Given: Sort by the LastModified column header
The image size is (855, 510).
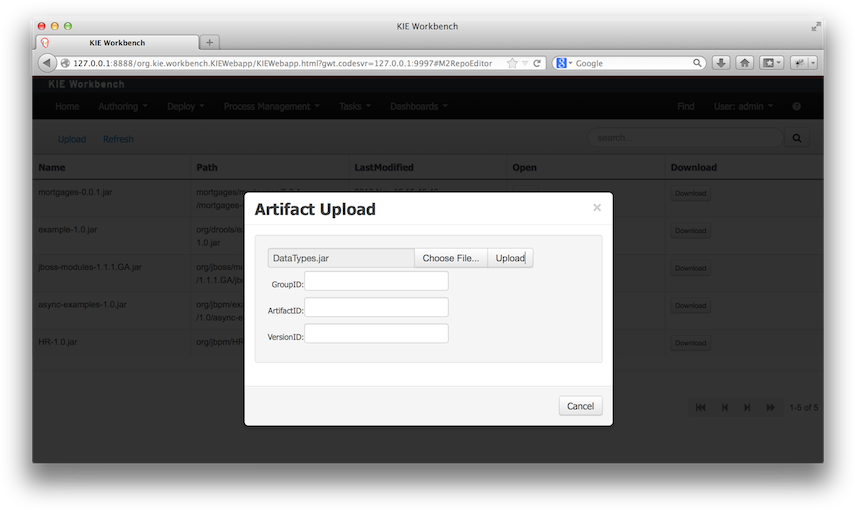Looking at the screenshot, I should tap(384, 167).
